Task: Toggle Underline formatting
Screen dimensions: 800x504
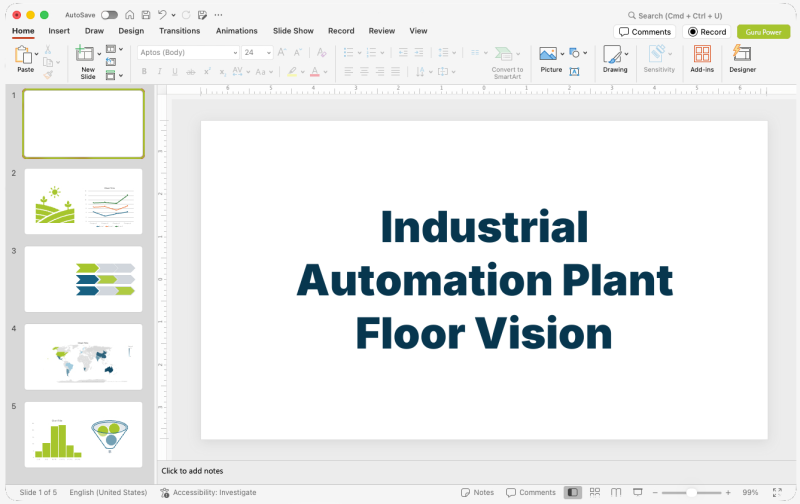Action: 175,72
